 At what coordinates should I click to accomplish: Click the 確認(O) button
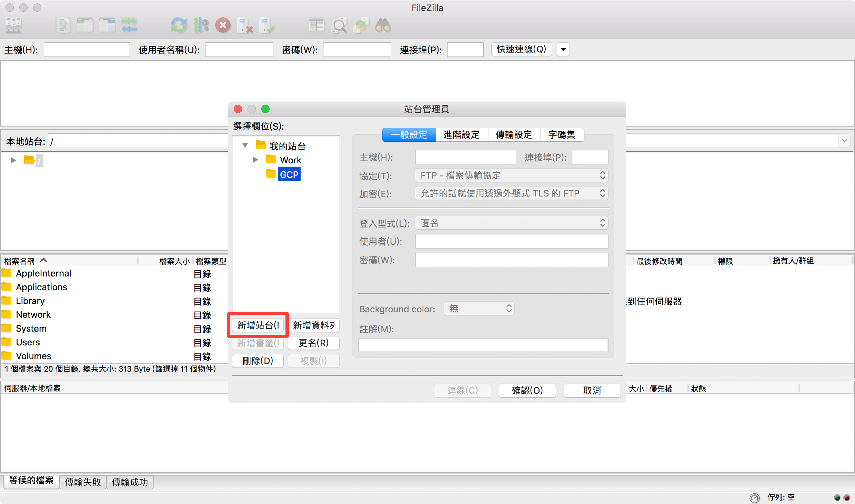point(527,390)
